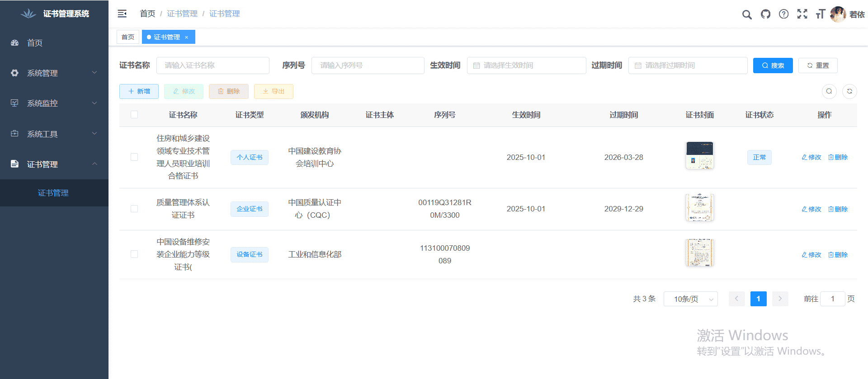This screenshot has width=868, height=379.
Task: Click the blue 搜索 button
Action: pos(773,66)
